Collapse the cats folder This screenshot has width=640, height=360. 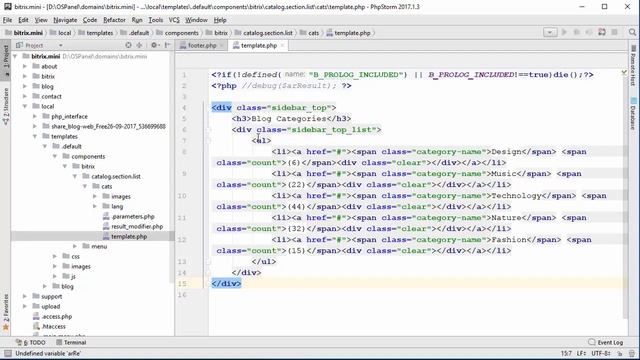point(85,186)
